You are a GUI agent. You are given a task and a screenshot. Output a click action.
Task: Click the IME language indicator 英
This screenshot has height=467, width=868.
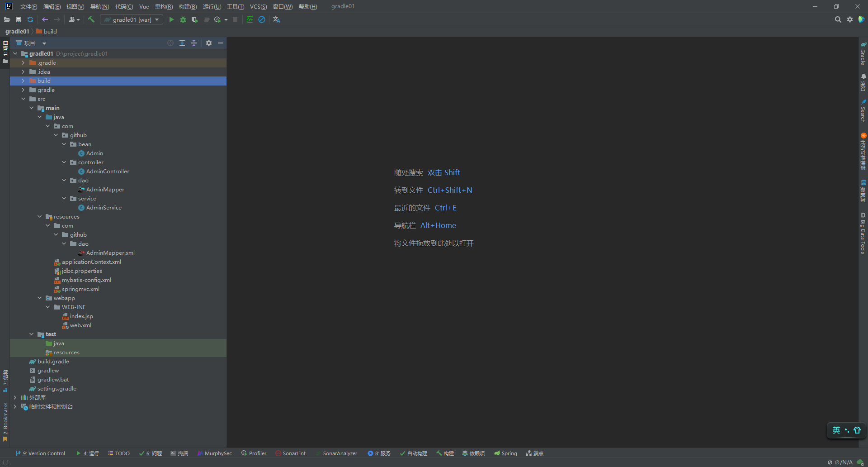[836, 430]
